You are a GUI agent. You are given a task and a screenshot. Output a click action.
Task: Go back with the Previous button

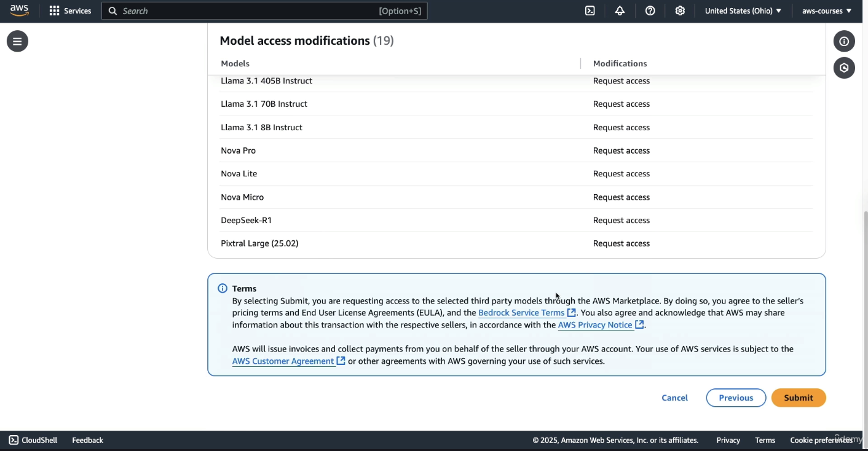pos(736,398)
